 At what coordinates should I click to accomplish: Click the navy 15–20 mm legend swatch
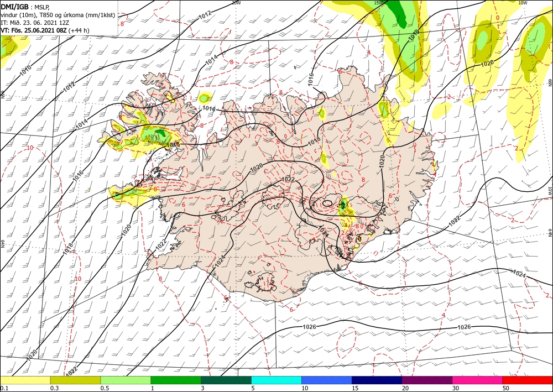tap(377, 380)
